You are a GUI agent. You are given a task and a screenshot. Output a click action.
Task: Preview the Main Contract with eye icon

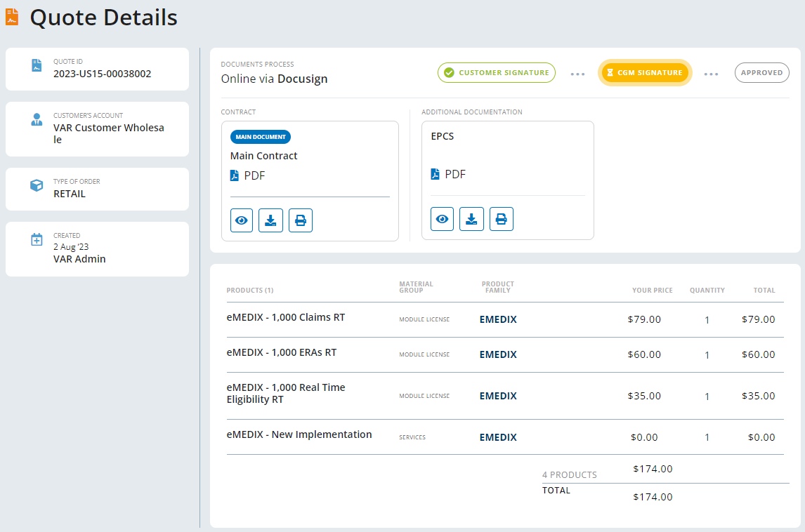tap(242, 220)
